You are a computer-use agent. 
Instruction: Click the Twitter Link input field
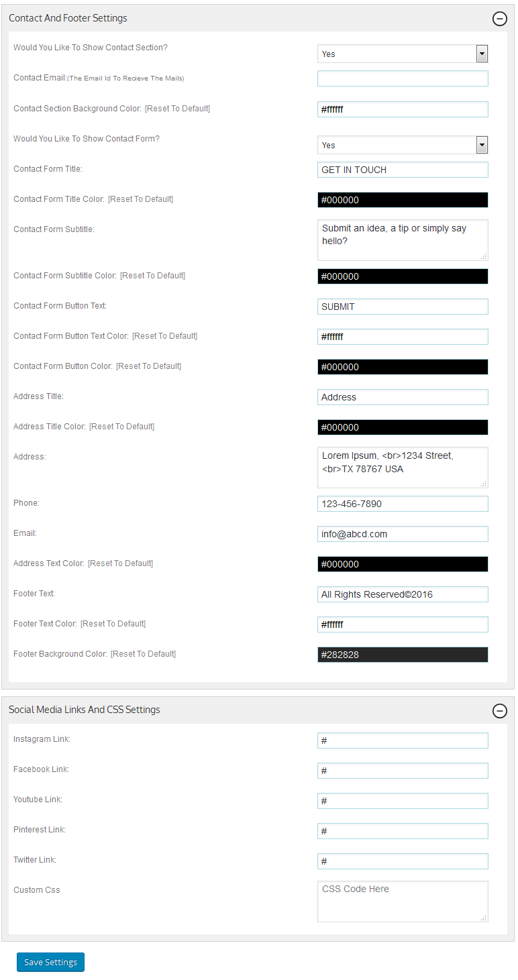pyautogui.click(x=403, y=861)
